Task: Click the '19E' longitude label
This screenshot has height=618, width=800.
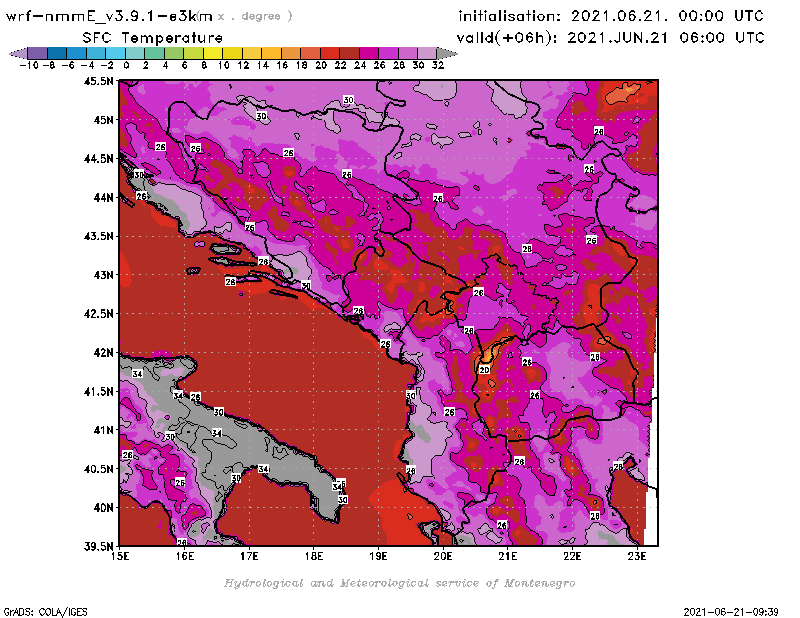Action: point(378,556)
